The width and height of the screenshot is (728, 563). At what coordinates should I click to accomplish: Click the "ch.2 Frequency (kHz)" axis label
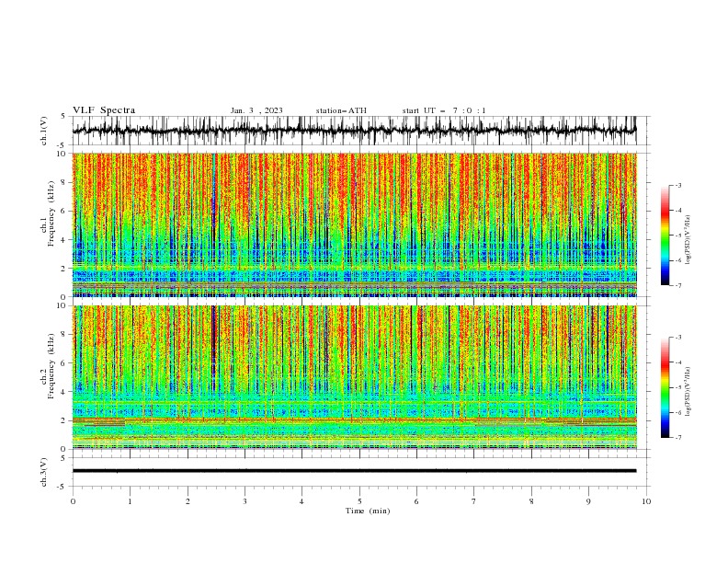point(48,366)
